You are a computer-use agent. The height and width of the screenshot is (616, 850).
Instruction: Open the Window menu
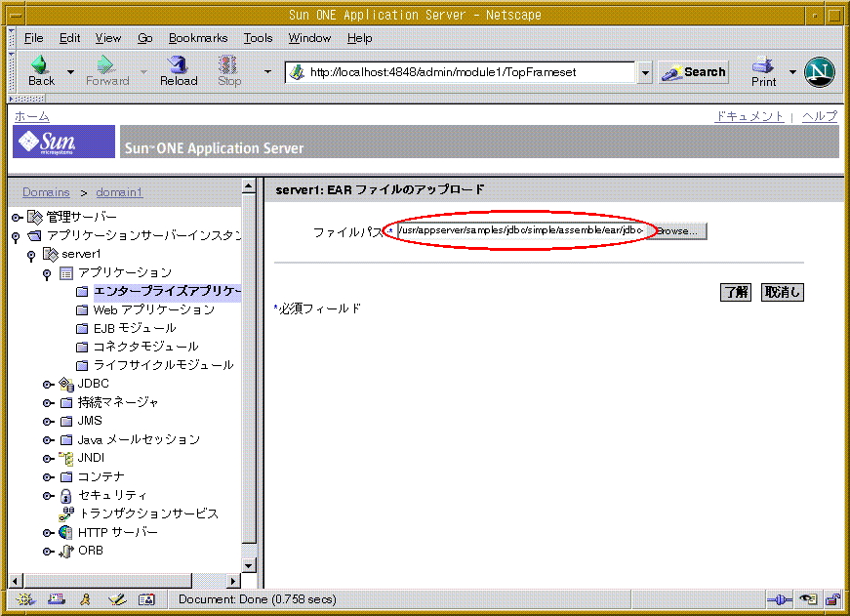tap(309, 38)
